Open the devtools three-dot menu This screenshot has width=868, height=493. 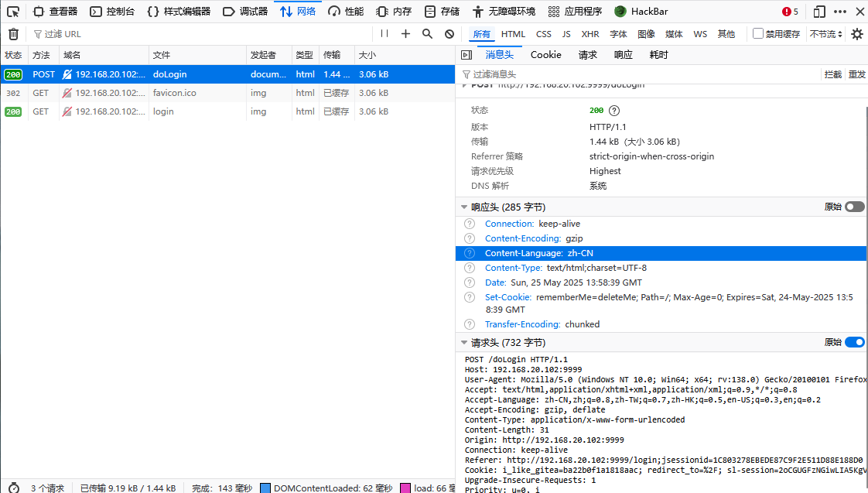pos(840,12)
